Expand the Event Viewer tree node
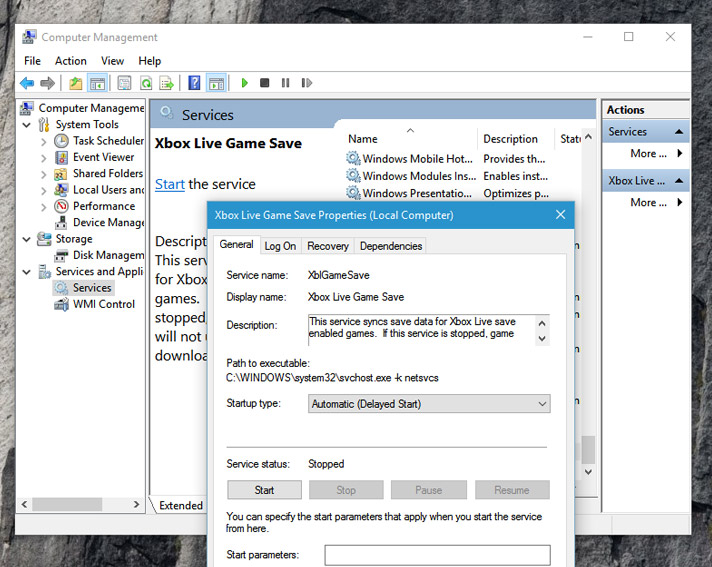Viewport: 712px width, 567px height. tap(44, 157)
